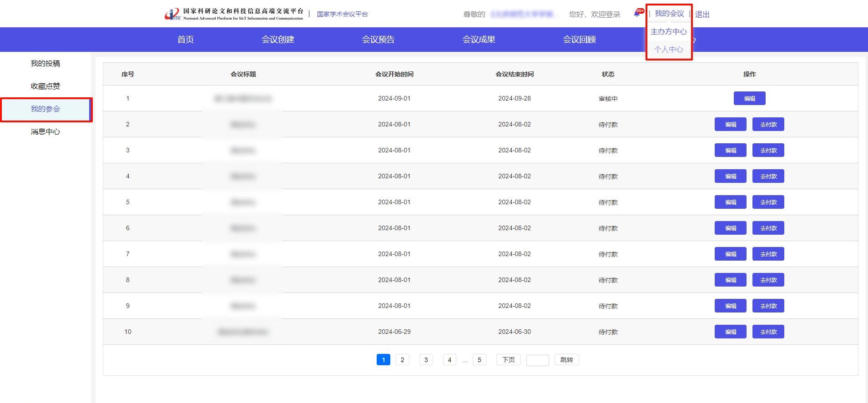868x403 pixels.
Task: Click the 审核中 status in row 1
Action: pyautogui.click(x=608, y=99)
